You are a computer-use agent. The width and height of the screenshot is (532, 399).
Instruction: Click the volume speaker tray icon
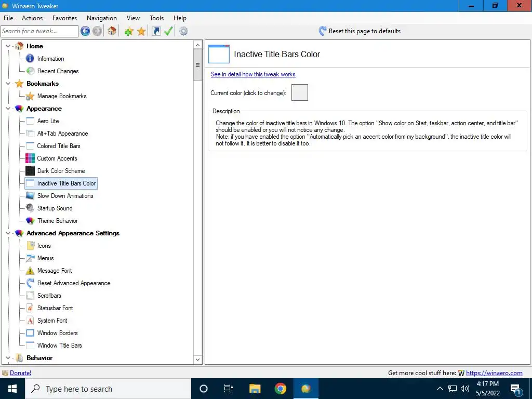[x=465, y=389]
